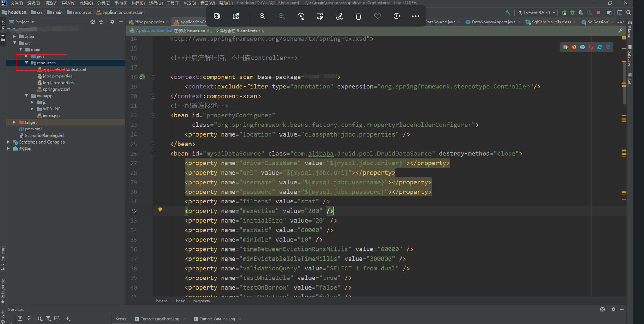Click the yellow intention lightbulb on line 32
Viewport: 644px width, 324px height.
tap(160, 210)
